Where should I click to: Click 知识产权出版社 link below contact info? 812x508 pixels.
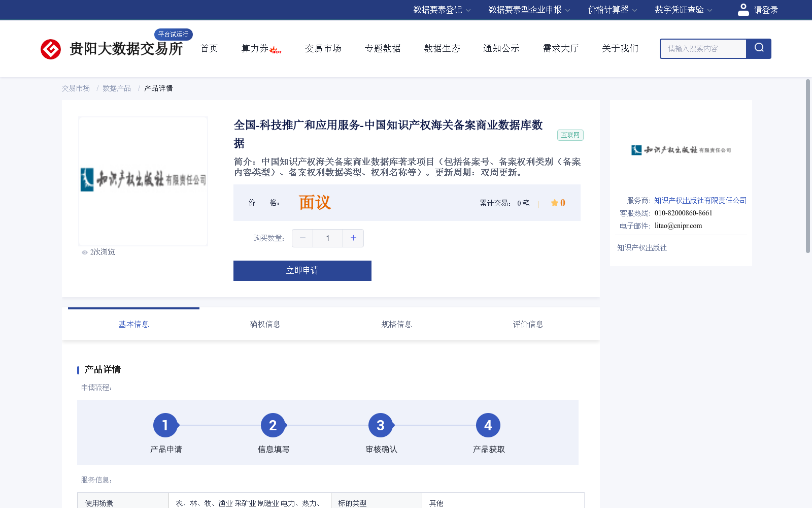click(642, 248)
